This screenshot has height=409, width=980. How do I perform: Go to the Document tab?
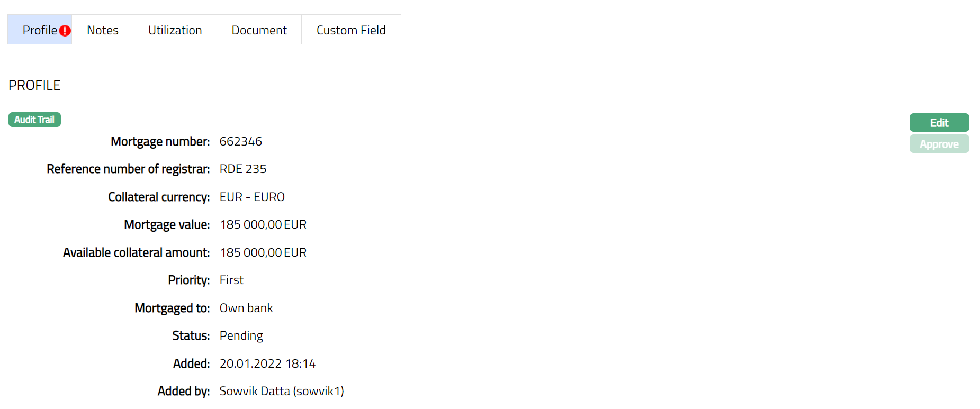coord(259,30)
